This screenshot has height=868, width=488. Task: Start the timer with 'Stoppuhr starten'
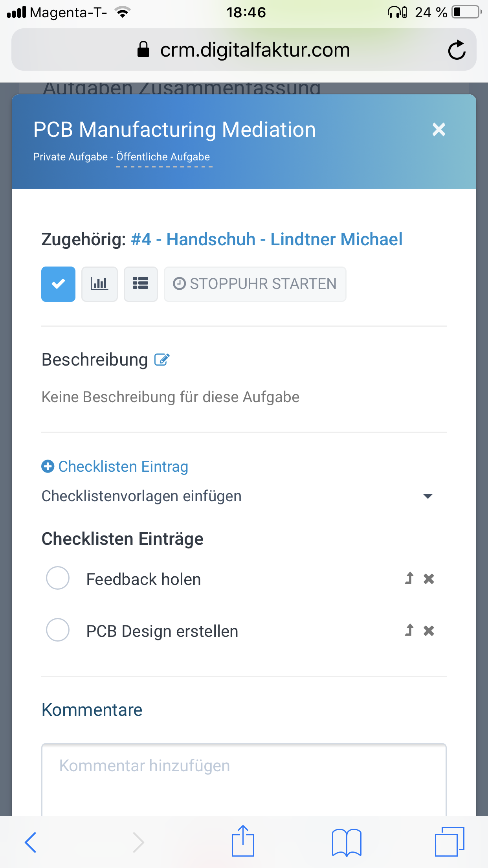click(x=255, y=284)
